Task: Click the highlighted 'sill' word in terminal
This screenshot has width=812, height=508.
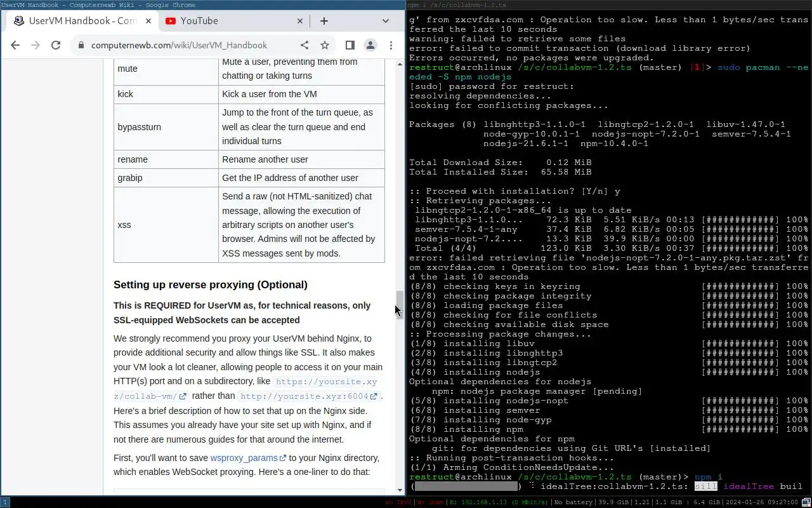Action: [x=705, y=486]
